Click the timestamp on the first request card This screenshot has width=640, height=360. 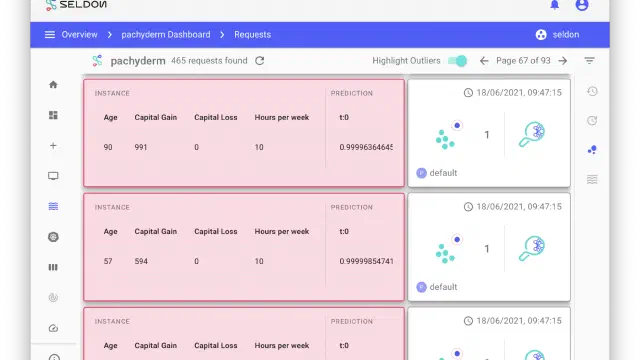[519, 93]
